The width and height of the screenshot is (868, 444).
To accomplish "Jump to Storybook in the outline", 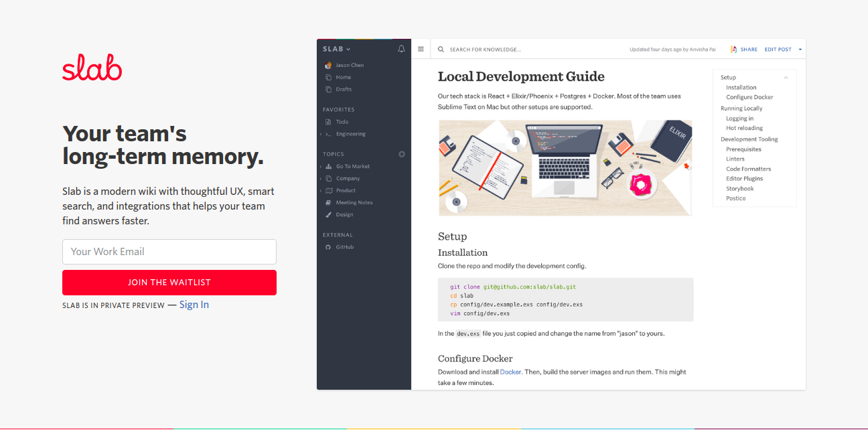I will (740, 189).
